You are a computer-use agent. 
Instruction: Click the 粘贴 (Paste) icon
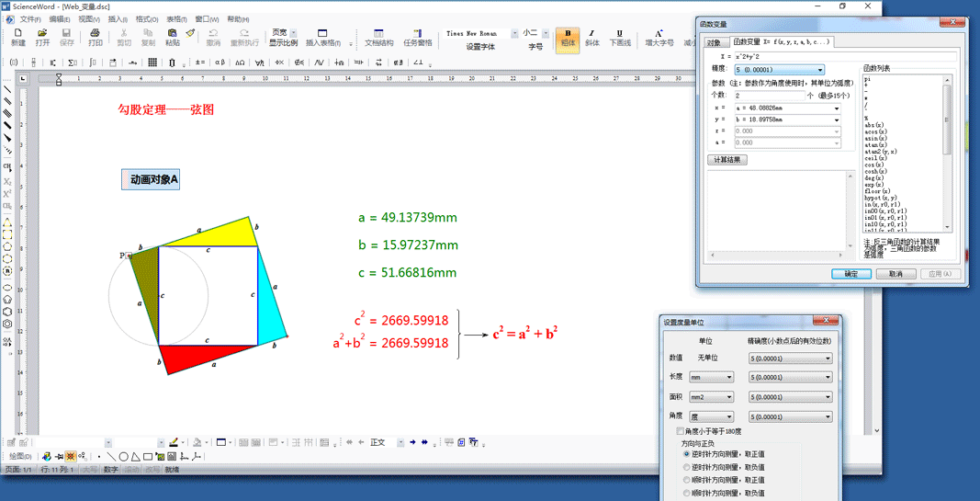coord(173,37)
